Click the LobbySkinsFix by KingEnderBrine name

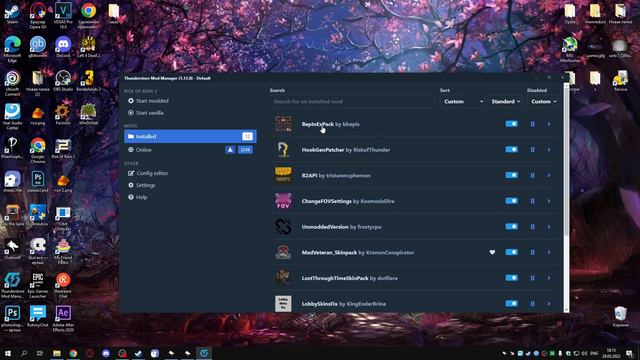coord(343,304)
